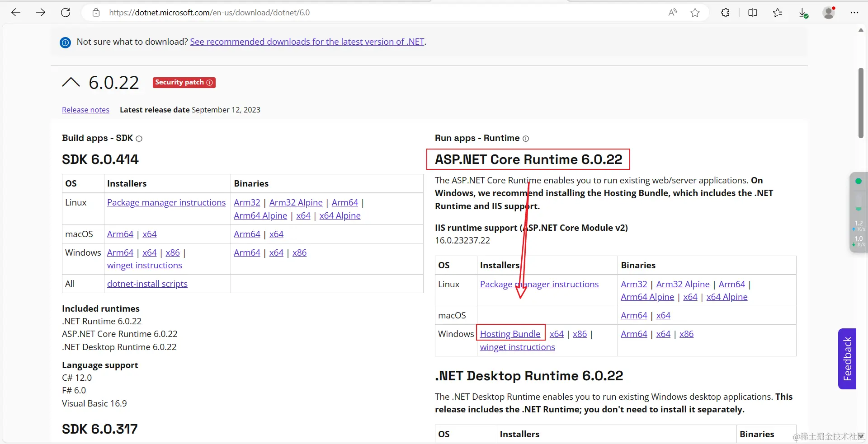Viewport: 868px width, 444px height.
Task: View site information lock icon
Action: point(96,13)
